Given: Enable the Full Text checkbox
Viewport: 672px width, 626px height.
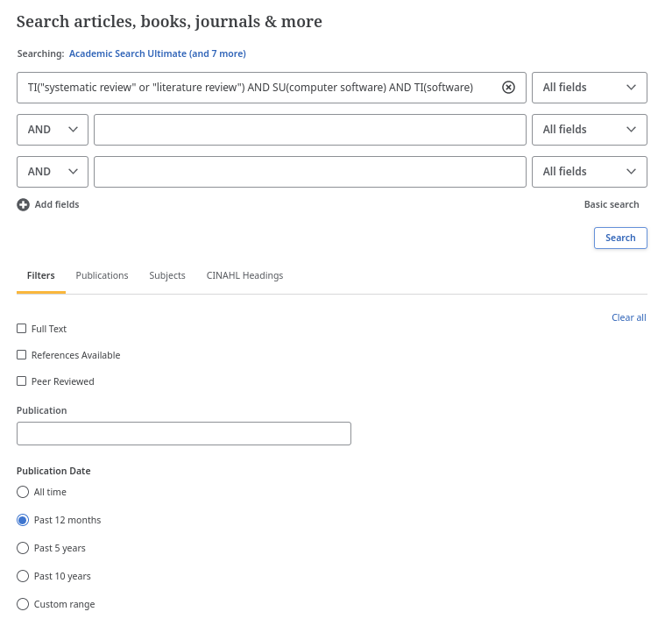Looking at the screenshot, I should pyautogui.click(x=21, y=329).
